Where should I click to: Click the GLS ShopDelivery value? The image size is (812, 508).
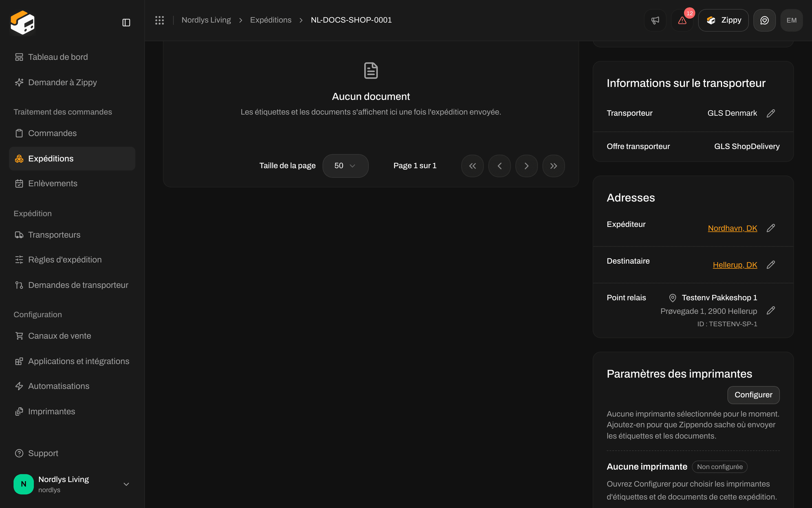747,146
